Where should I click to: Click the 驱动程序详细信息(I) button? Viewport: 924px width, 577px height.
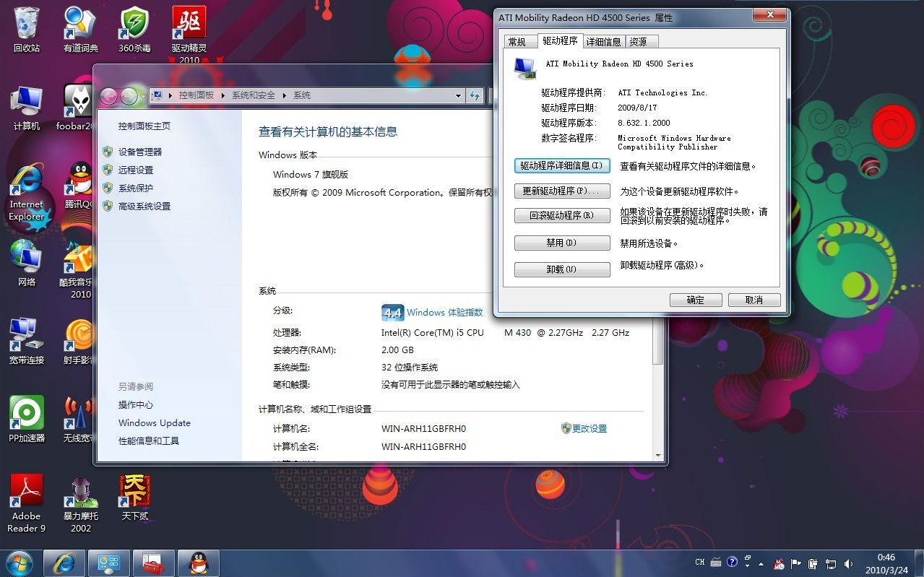562,165
